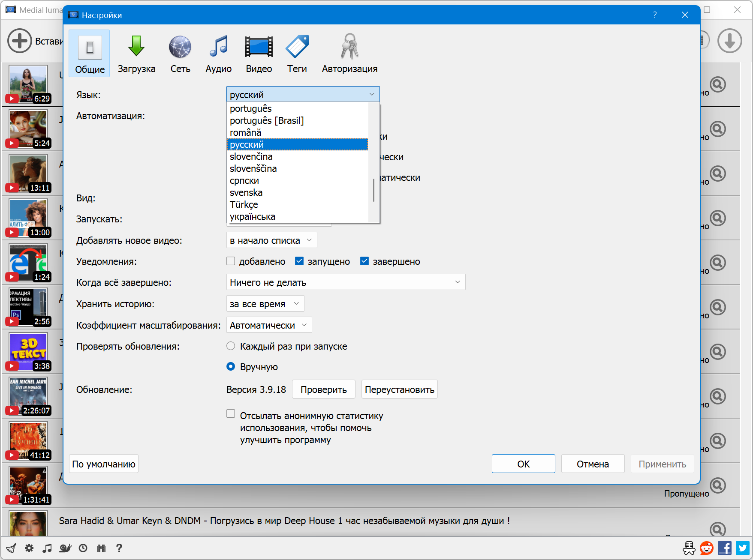Open the 'Коэффициент масштабирования' dropdown
This screenshot has width=753, height=560.
pyautogui.click(x=269, y=325)
